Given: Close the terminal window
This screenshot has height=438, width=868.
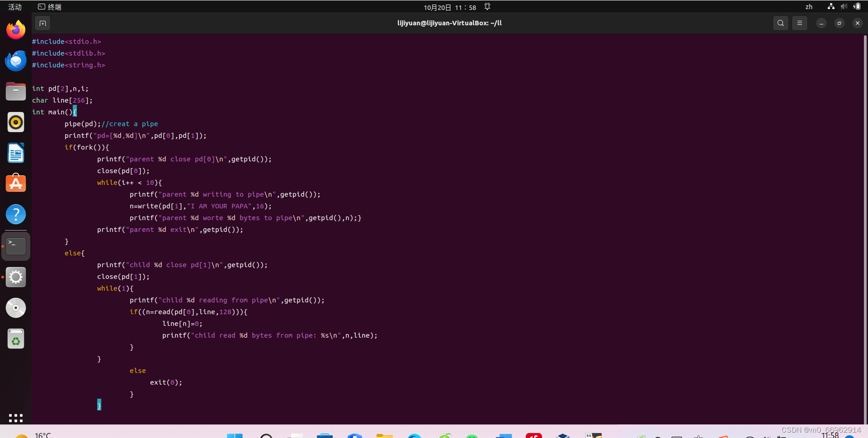Looking at the screenshot, I should tap(857, 23).
